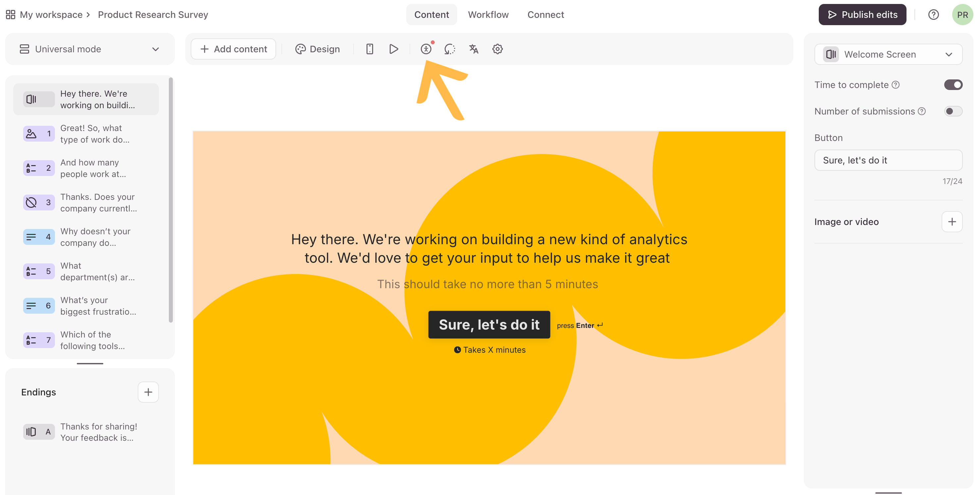This screenshot has width=980, height=495.
Task: Open the AI suggestions icon in toolbar
Action: 450,49
